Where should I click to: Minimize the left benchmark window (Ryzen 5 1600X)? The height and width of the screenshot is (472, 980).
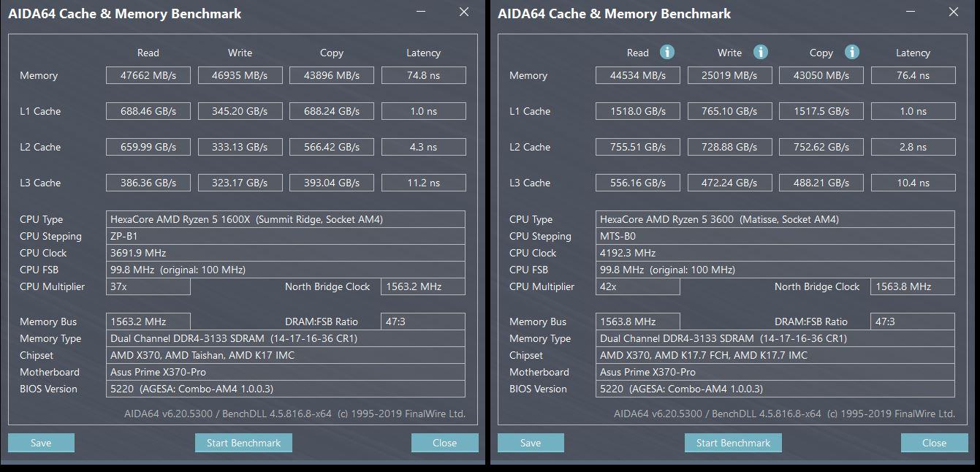pyautogui.click(x=422, y=12)
